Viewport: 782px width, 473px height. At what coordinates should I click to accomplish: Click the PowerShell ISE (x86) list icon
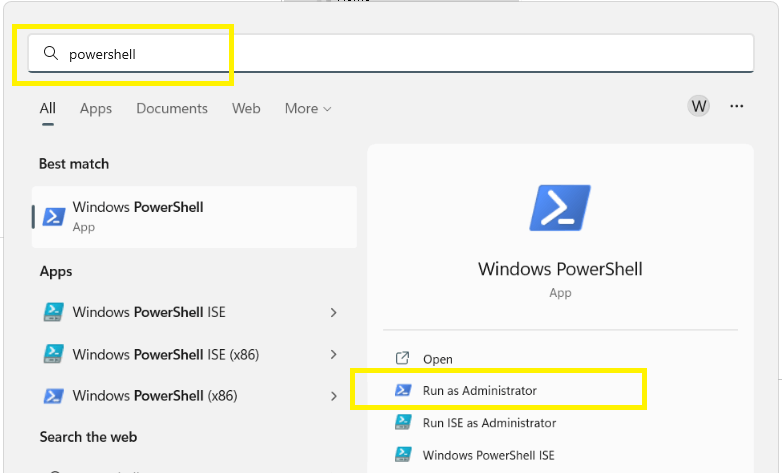[53, 354]
